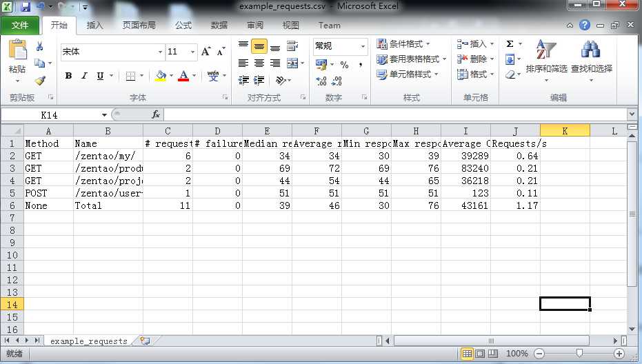Toggle bold formatting
This screenshot has width=642, height=364.
click(x=68, y=76)
